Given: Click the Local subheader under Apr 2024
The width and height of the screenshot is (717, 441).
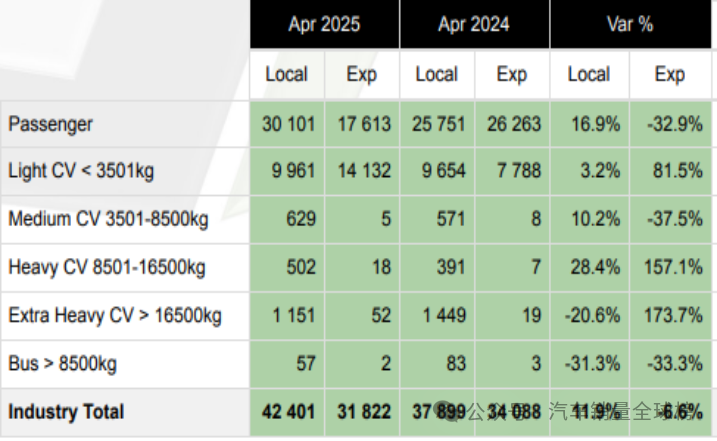Looking at the screenshot, I should pos(437,74).
